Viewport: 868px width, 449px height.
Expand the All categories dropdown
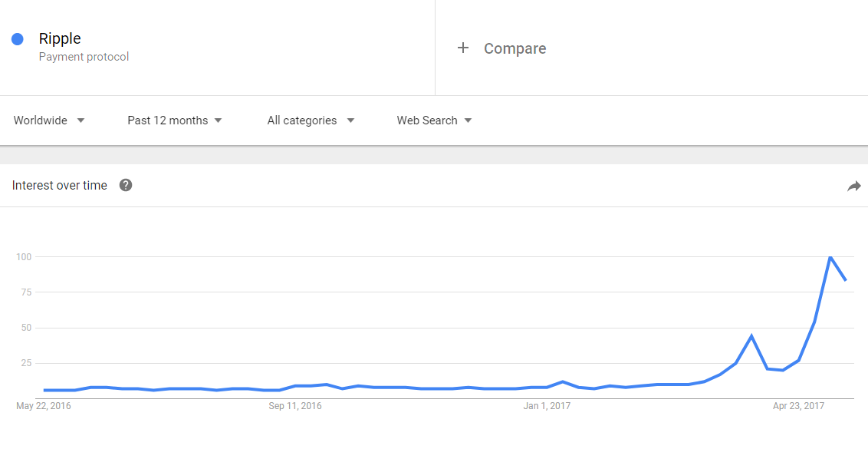pyautogui.click(x=311, y=121)
